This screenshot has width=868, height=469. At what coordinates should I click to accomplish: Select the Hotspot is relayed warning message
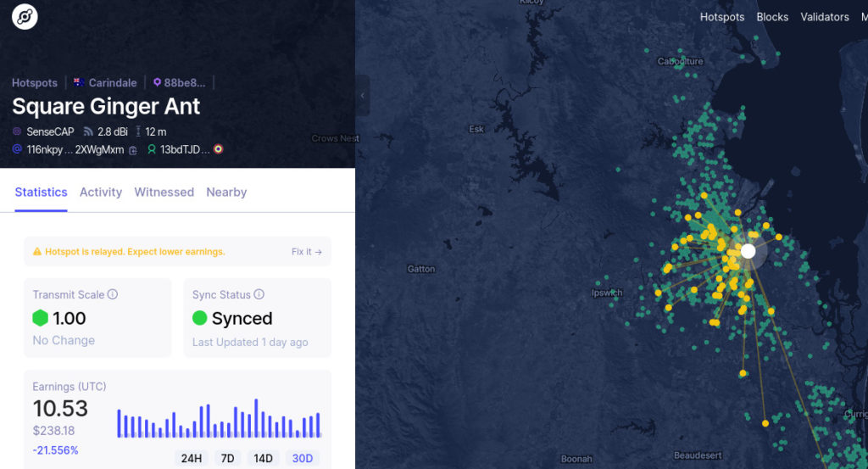[135, 252]
